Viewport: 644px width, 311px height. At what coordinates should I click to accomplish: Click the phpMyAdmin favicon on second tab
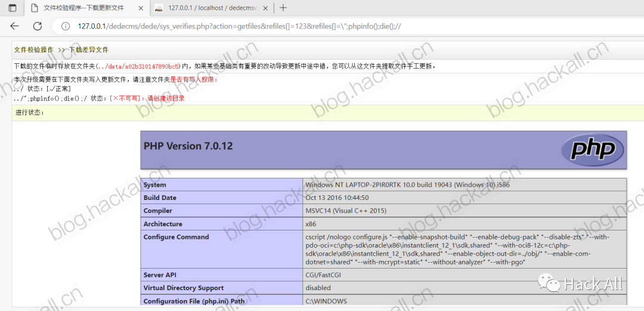pyautogui.click(x=160, y=8)
